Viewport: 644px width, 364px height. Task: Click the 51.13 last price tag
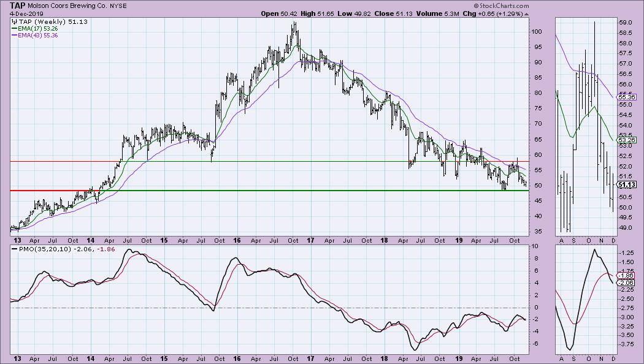[x=627, y=184]
